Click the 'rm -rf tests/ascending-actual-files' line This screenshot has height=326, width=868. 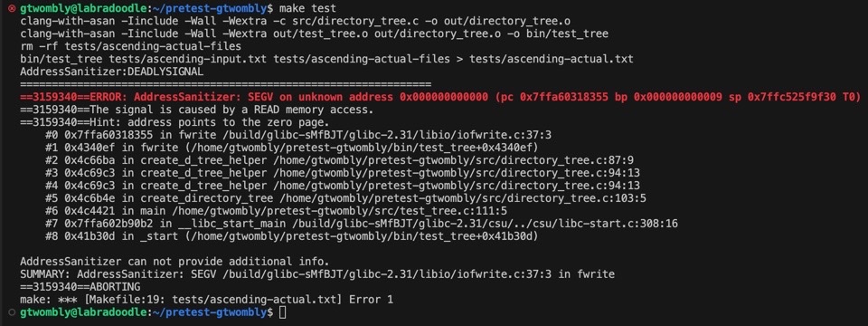point(130,46)
